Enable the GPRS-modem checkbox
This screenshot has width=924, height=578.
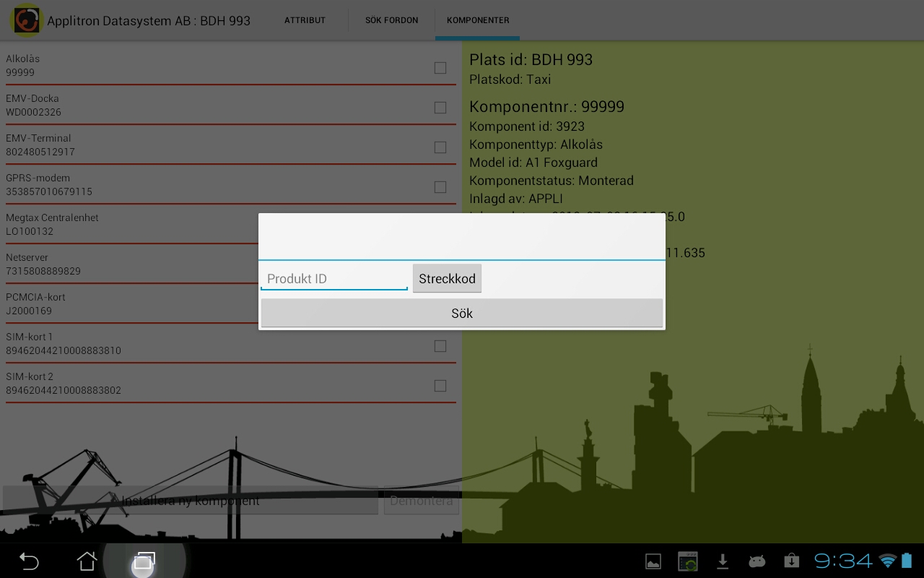click(440, 187)
